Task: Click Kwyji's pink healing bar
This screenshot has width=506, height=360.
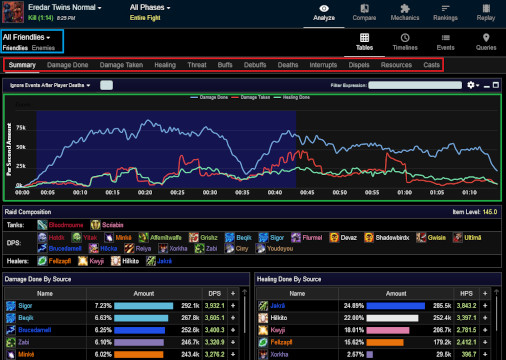Action: [x=388, y=330]
